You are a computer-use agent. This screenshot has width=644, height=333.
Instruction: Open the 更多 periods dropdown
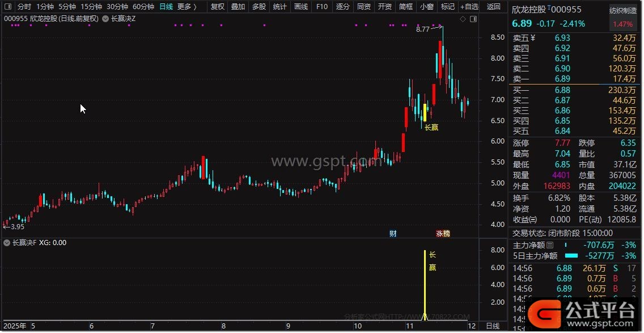(x=187, y=7)
